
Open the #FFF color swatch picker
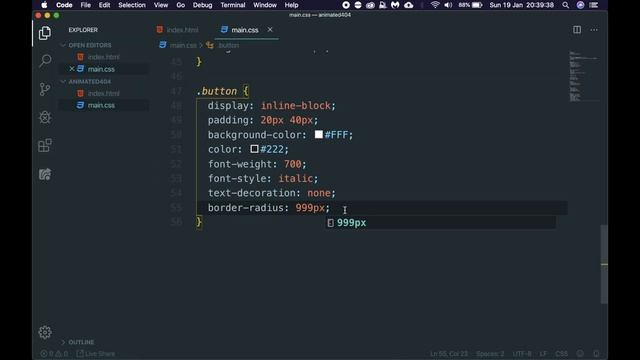coord(318,135)
